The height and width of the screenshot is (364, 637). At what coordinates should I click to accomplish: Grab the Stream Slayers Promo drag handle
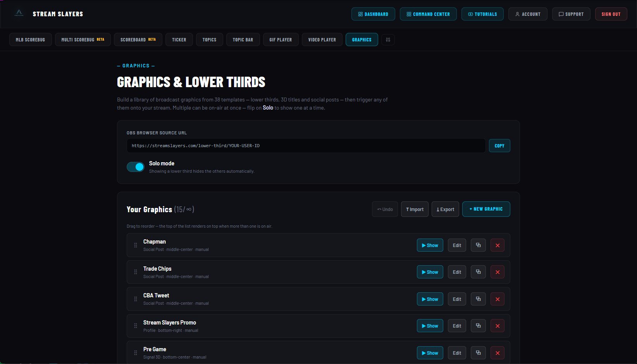pos(136,326)
